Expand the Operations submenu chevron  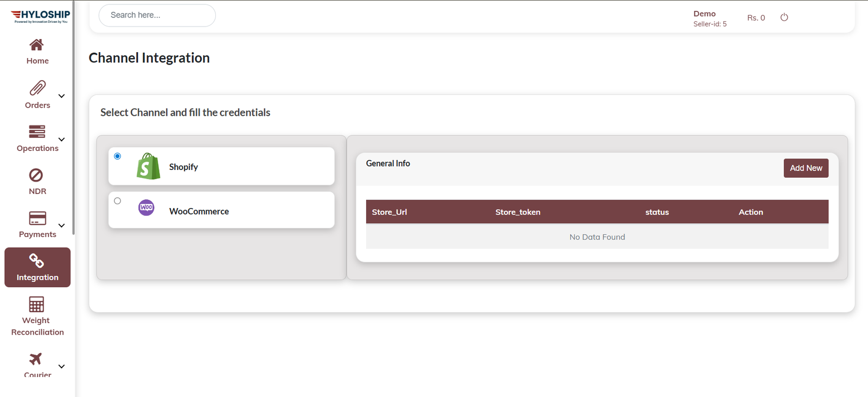[61, 140]
